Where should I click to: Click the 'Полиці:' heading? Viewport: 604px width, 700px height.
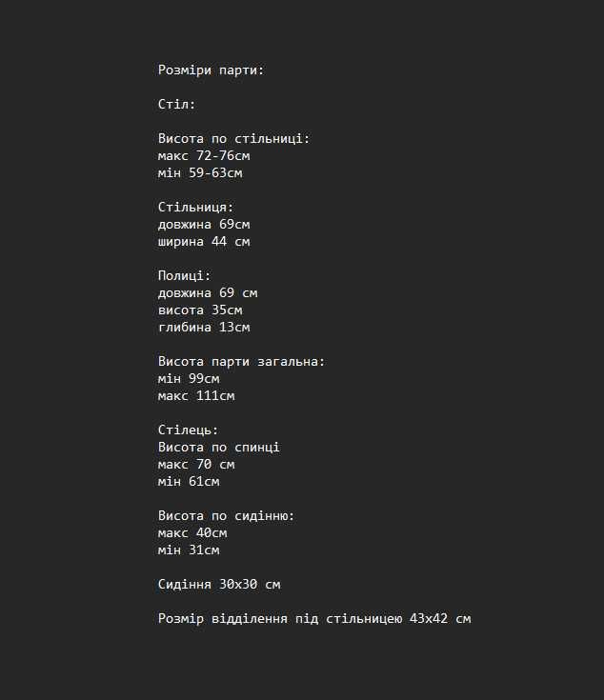point(185,276)
